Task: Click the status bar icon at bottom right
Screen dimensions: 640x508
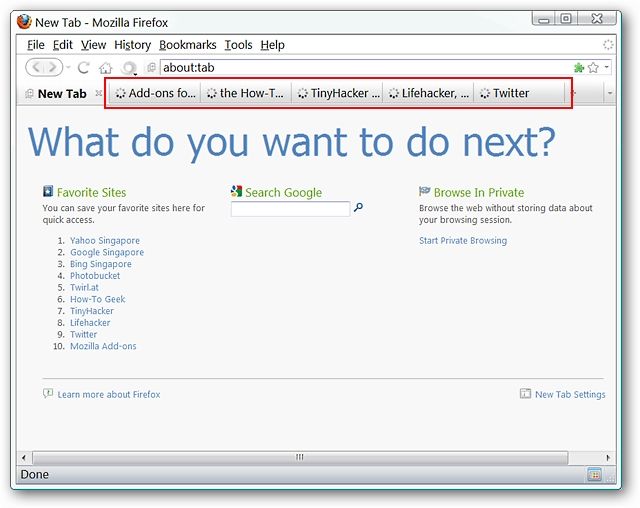Action: tap(594, 475)
